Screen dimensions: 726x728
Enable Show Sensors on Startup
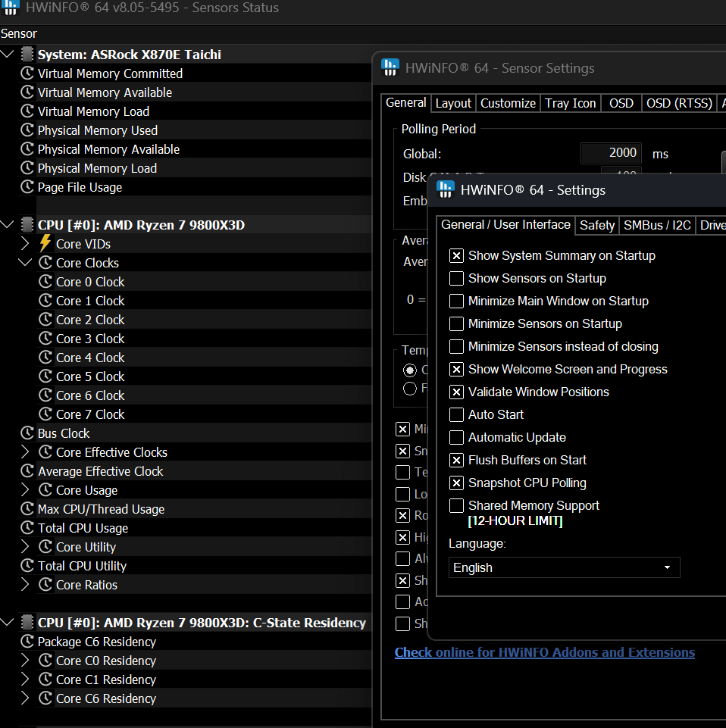coord(457,279)
